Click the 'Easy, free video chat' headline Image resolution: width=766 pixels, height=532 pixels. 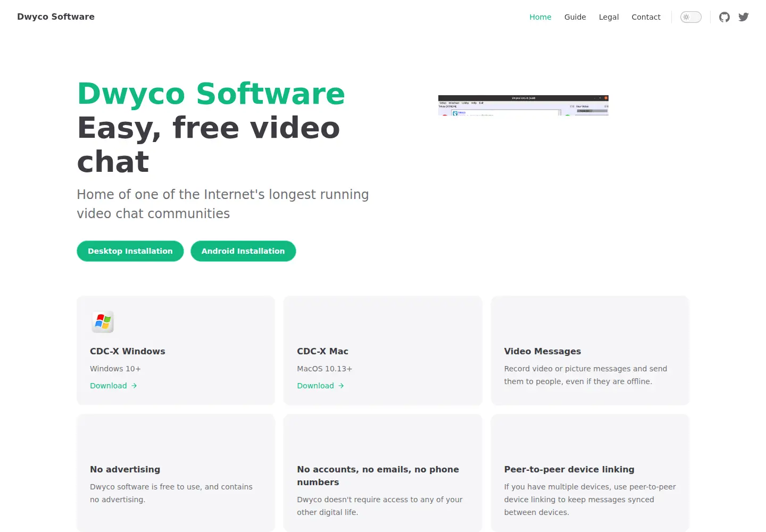click(209, 144)
